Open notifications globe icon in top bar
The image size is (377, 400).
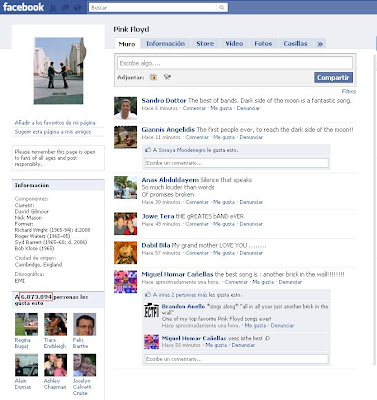(77, 8)
